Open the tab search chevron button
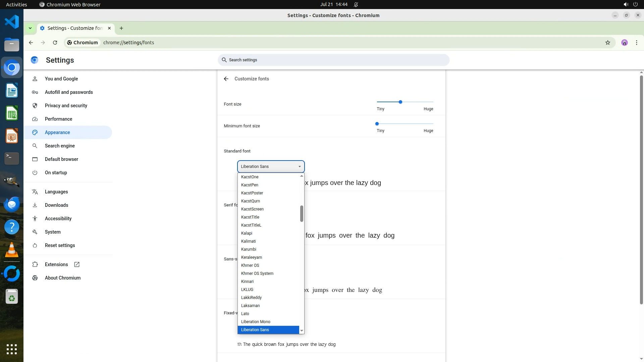Screen dimensions: 644x362 [30, 28]
